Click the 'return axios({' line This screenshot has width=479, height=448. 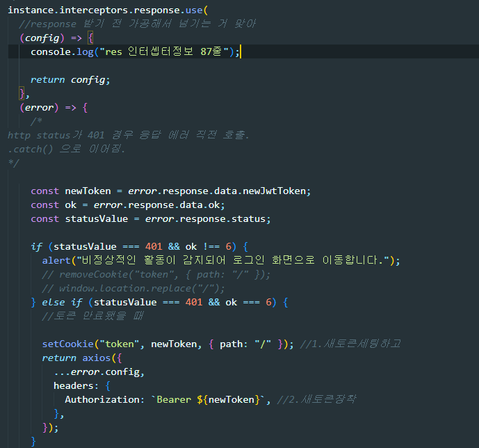82,358
